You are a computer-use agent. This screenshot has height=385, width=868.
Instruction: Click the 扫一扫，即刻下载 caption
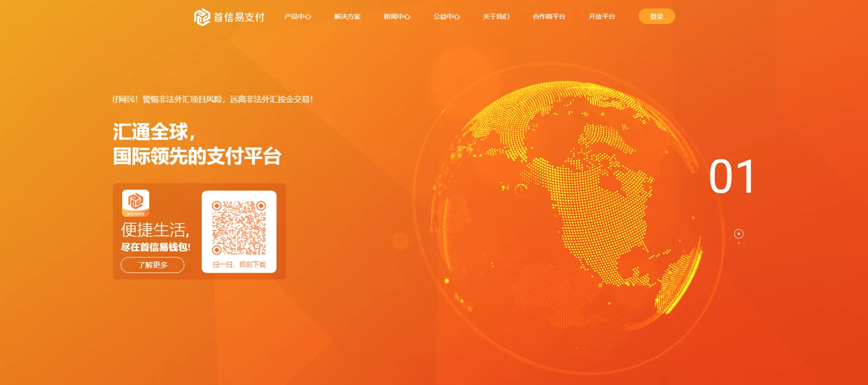pyautogui.click(x=239, y=265)
